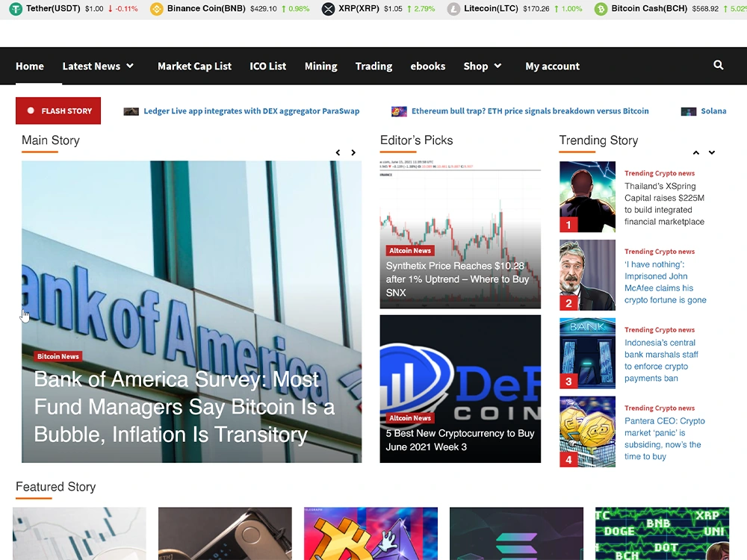Image resolution: width=747 pixels, height=560 pixels.
Task: Click the Ledger Live flash story thumbnail
Action: click(x=131, y=111)
